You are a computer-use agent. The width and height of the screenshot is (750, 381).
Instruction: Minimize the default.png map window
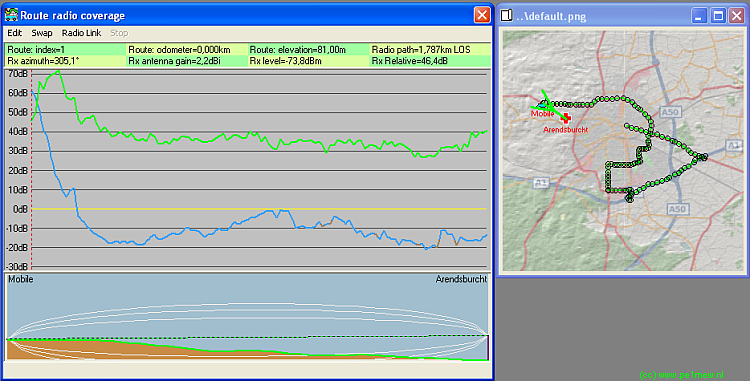pos(699,15)
